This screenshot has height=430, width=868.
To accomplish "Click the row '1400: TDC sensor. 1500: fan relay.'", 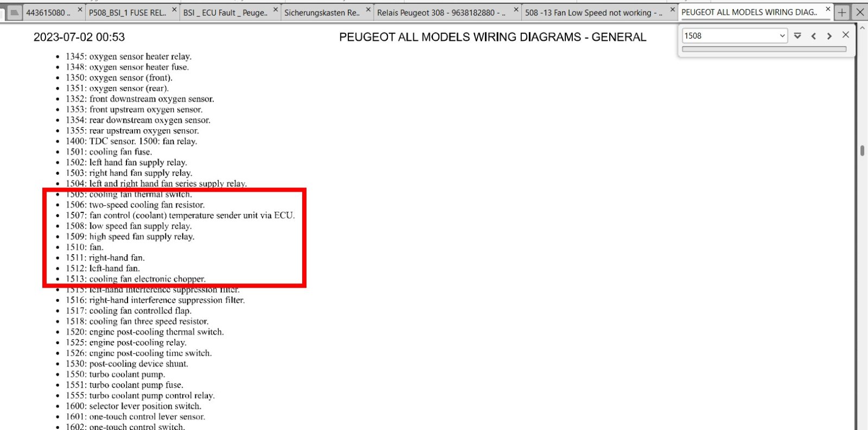I will coord(131,141).
